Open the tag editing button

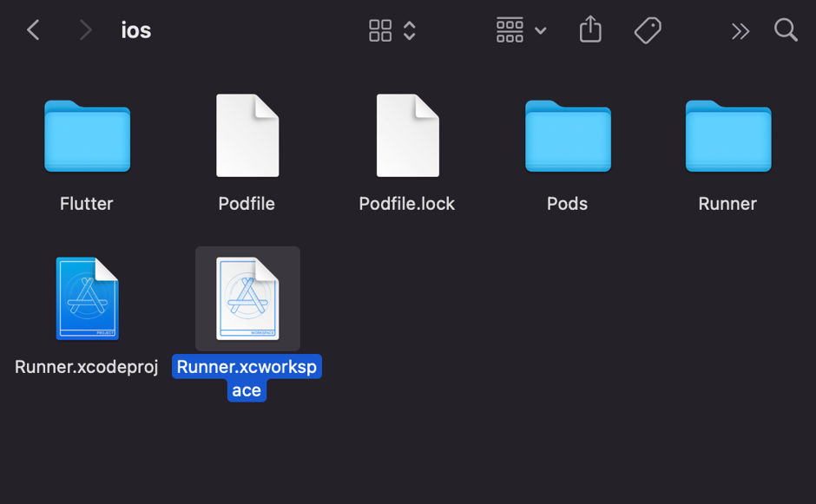pyautogui.click(x=648, y=30)
